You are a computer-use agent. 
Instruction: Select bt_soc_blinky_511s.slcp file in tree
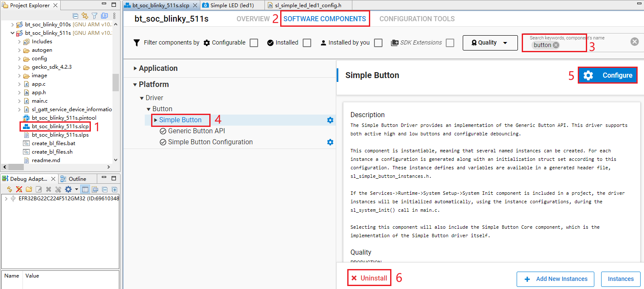[60, 126]
